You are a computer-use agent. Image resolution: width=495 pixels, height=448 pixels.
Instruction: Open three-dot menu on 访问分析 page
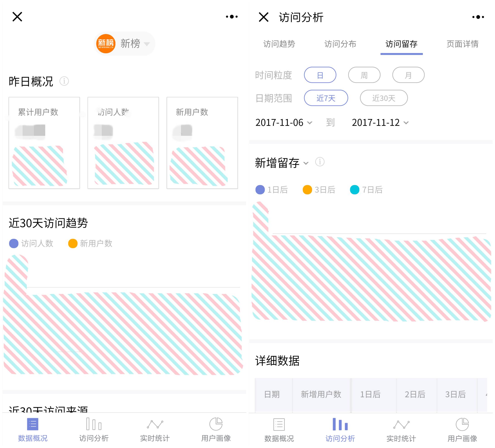point(478,17)
